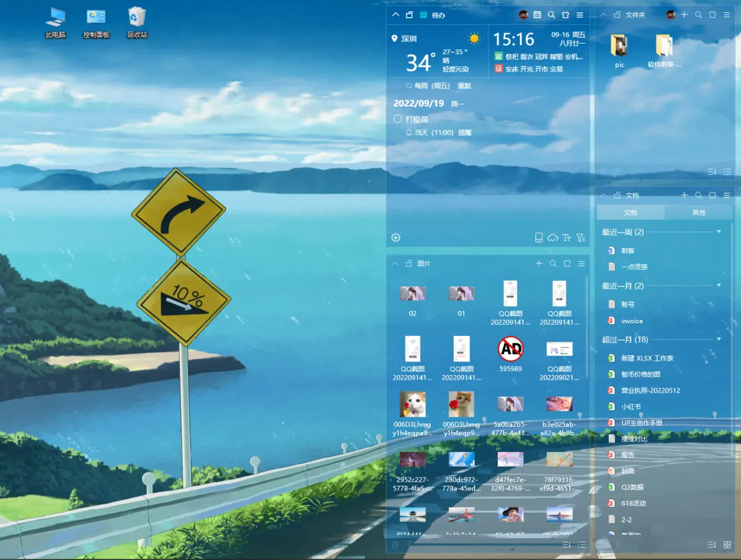Image resolution: width=741 pixels, height=560 pixels.
Task: Open 新建 XLSX 工作表
Action: coord(647,358)
